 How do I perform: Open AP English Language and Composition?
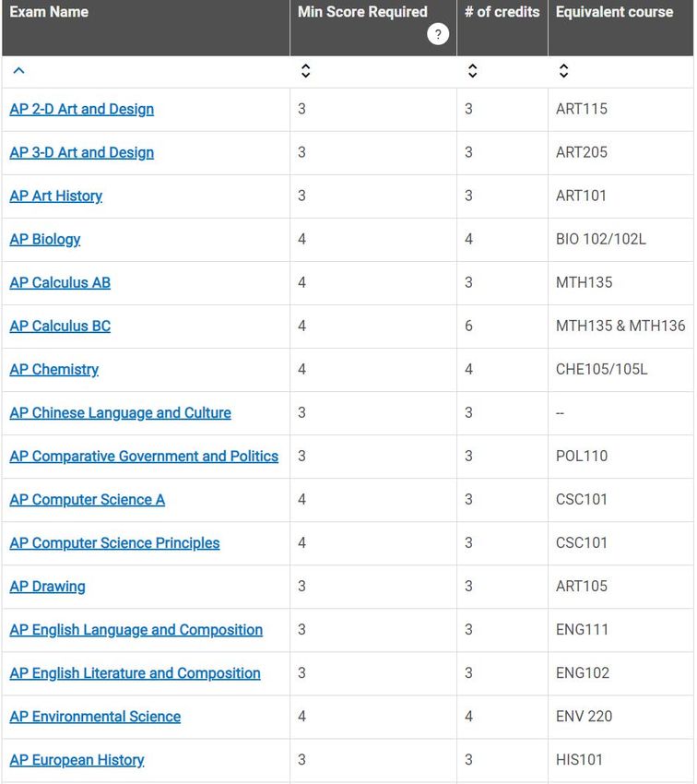pos(136,630)
